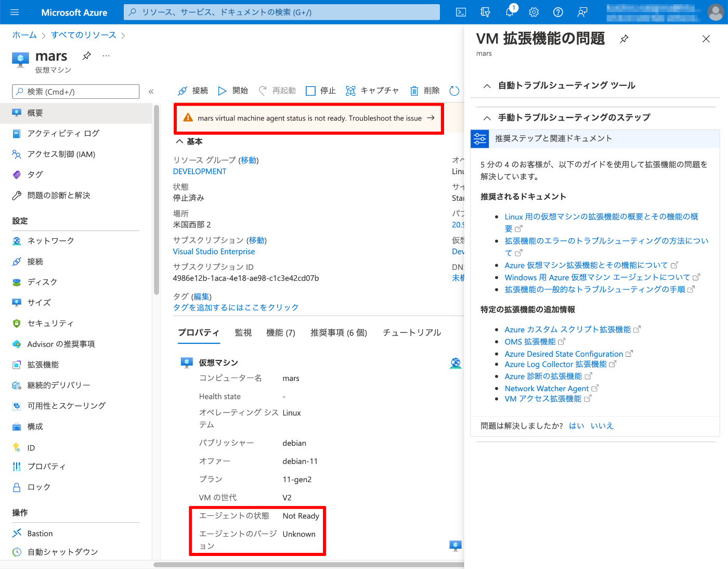
Task: Open the DEVELOPMENT resource group link
Action: (x=200, y=171)
